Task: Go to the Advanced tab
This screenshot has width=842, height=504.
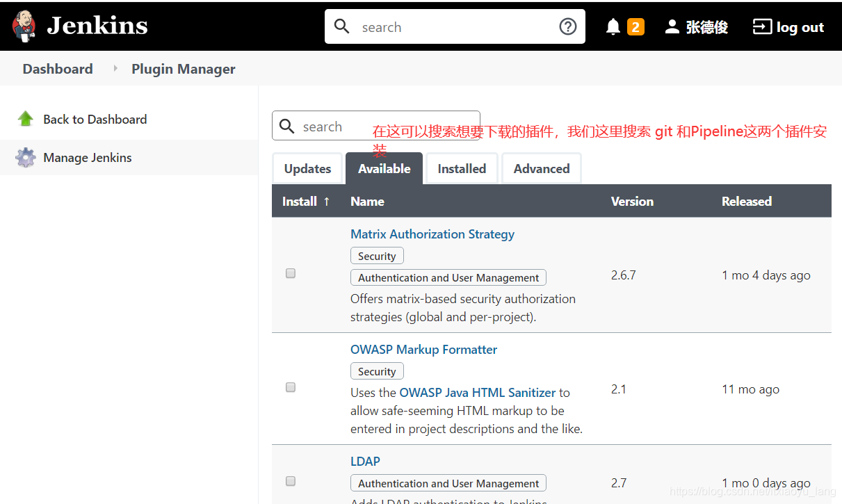Action: click(542, 169)
